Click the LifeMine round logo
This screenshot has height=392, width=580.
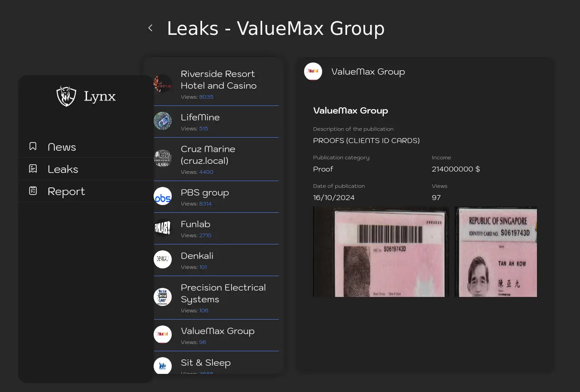click(x=163, y=121)
